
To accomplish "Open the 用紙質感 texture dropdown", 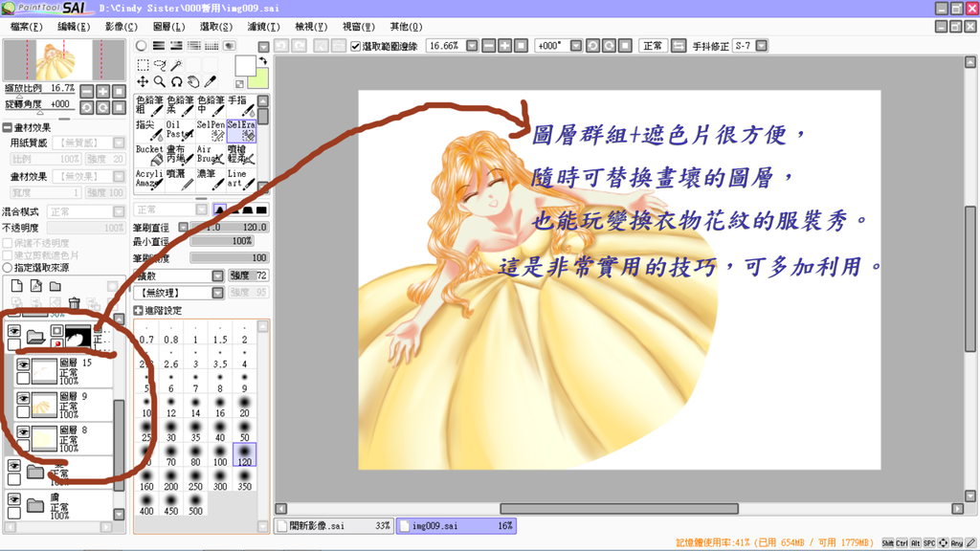I will 119,143.
